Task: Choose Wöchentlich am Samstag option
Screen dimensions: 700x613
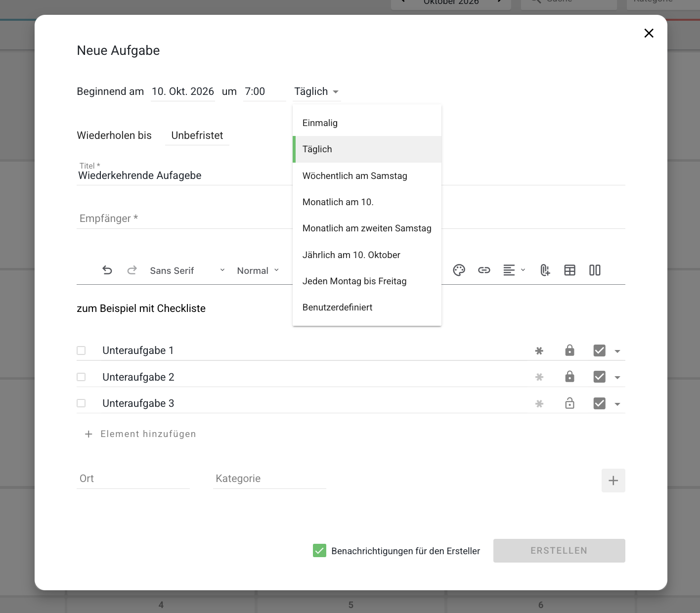Action: point(367,176)
